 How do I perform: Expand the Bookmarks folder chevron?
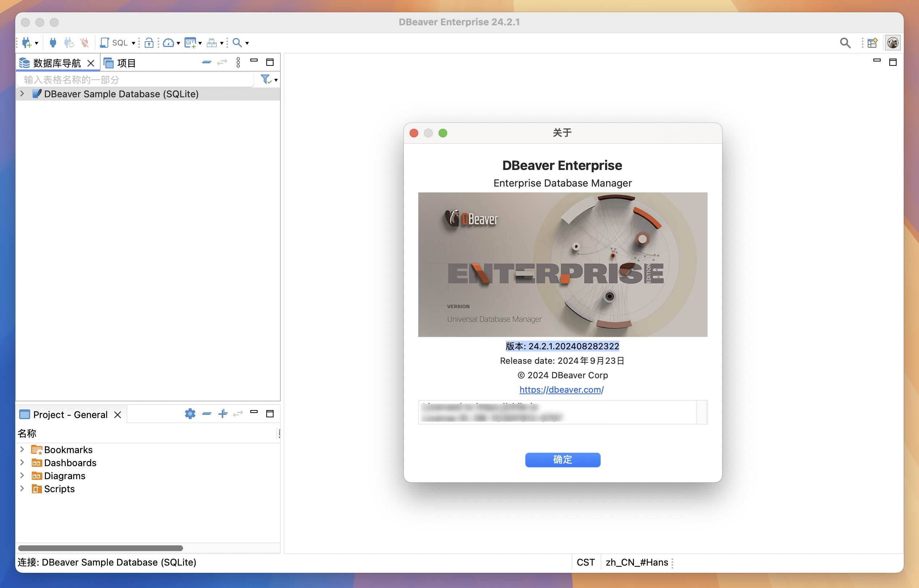[x=22, y=449]
